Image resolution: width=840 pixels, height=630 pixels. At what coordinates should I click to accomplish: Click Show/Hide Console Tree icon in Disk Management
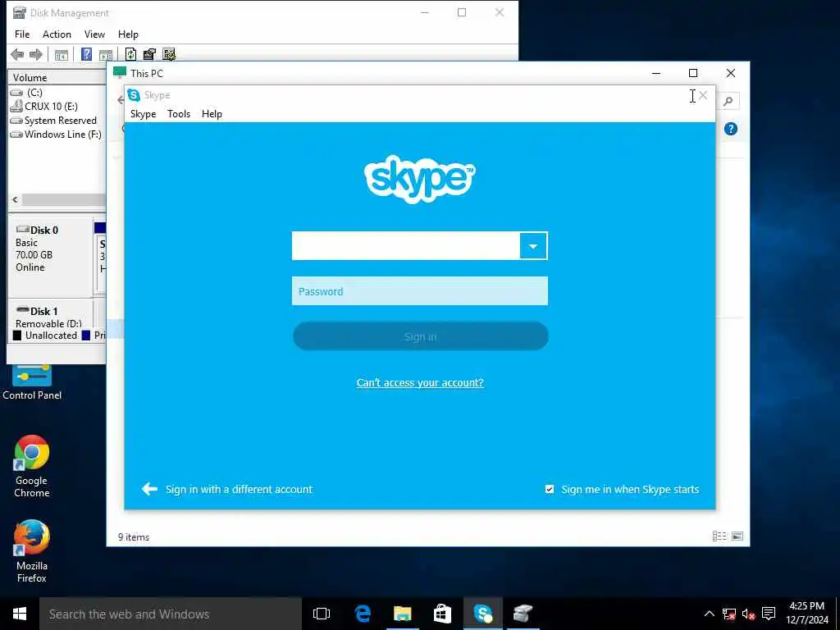coord(62,54)
